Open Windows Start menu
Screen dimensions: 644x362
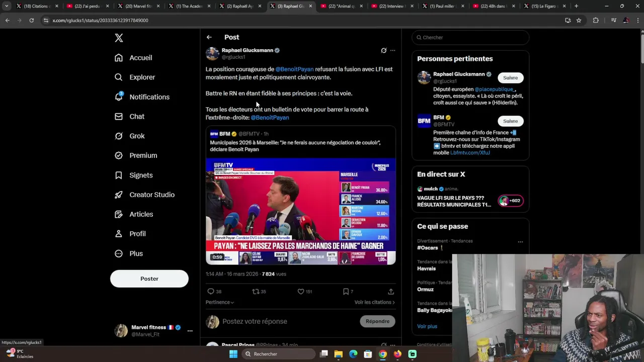coord(233,354)
